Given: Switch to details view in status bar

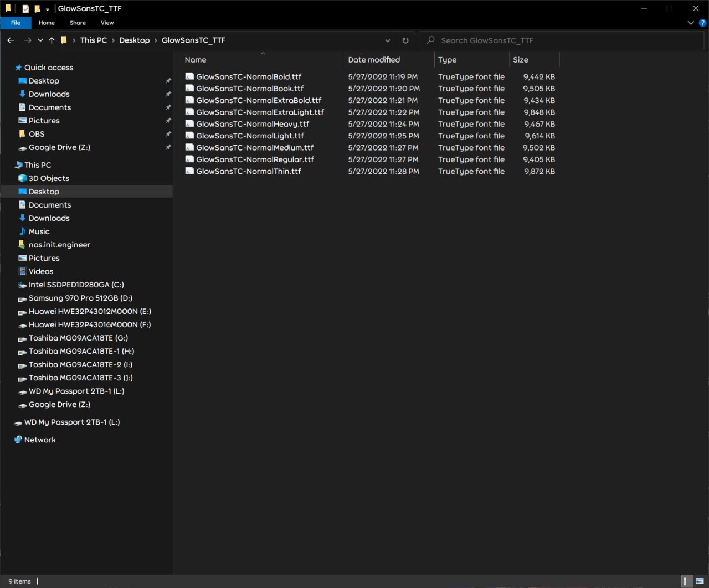Looking at the screenshot, I should [686, 581].
